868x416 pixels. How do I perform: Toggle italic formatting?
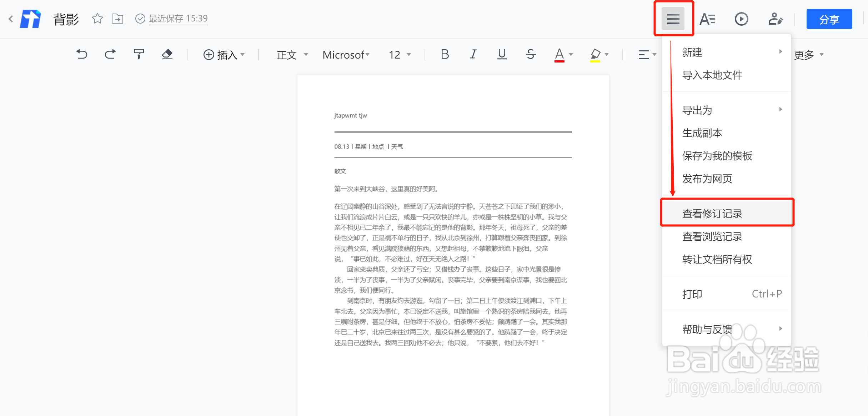(x=473, y=54)
